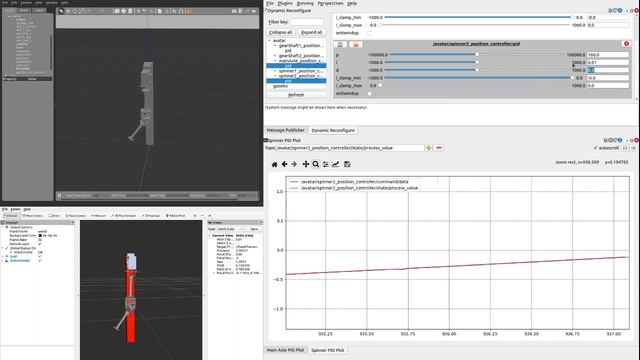Viewport: 640px width, 360px height.
Task: Click the Filter key input field
Action: (307, 22)
